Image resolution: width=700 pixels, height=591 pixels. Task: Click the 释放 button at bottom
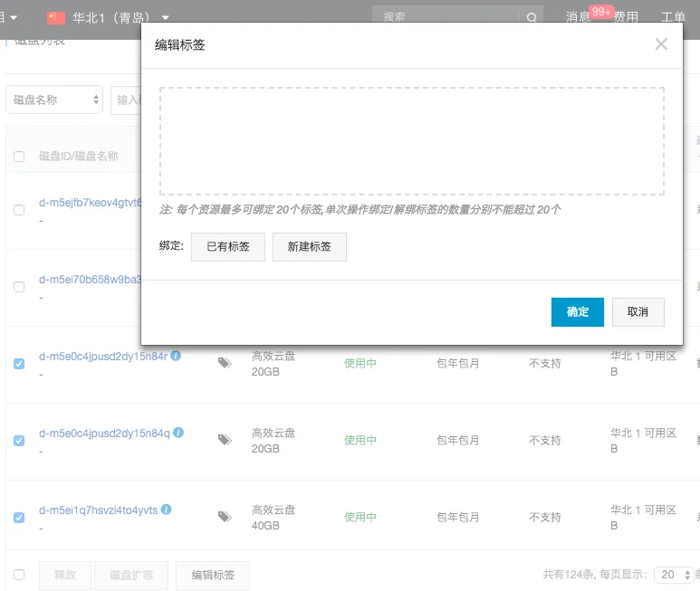(x=65, y=575)
